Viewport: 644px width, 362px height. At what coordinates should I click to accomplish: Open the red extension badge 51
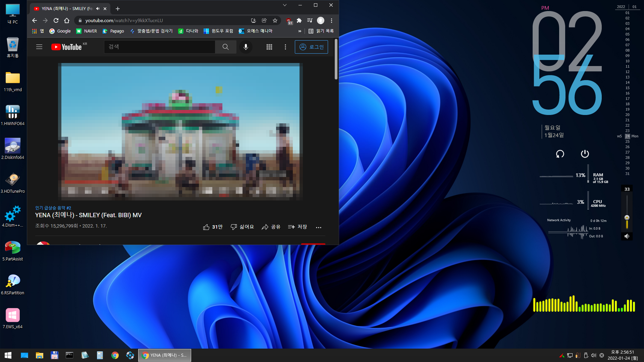click(x=289, y=21)
